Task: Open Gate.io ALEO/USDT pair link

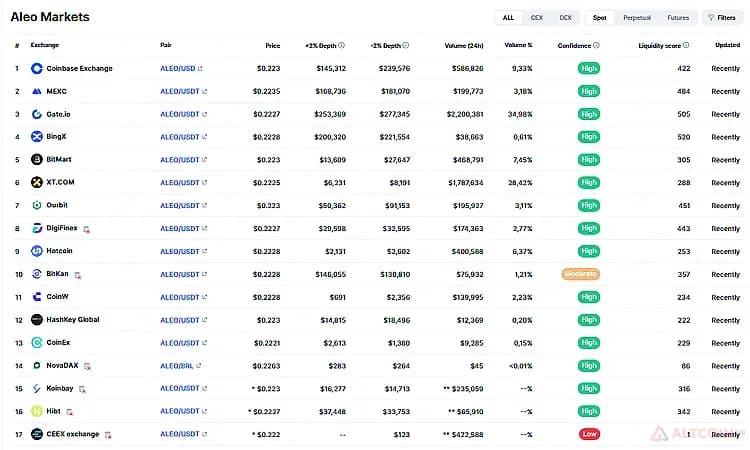Action: click(184, 114)
